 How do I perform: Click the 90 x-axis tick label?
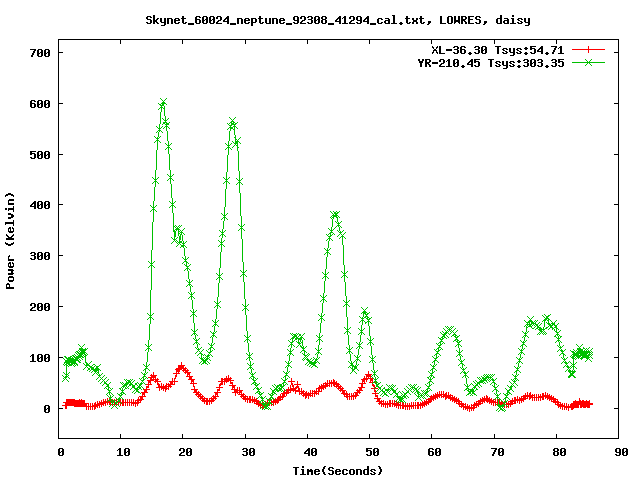point(621,452)
